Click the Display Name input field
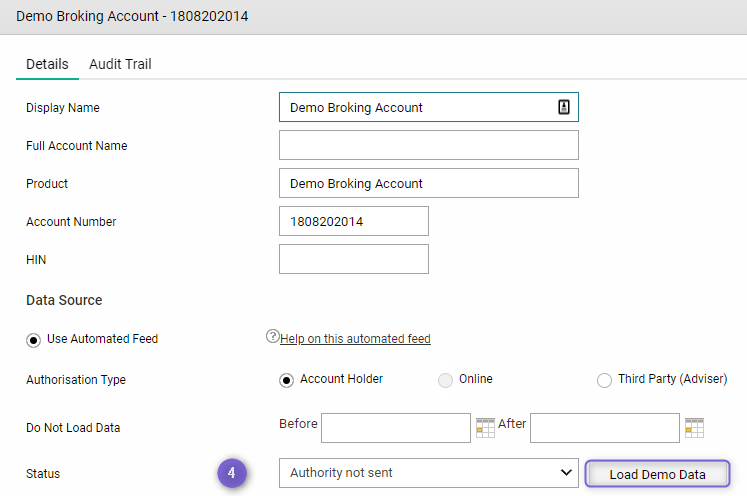This screenshot has width=747, height=496. (x=429, y=107)
